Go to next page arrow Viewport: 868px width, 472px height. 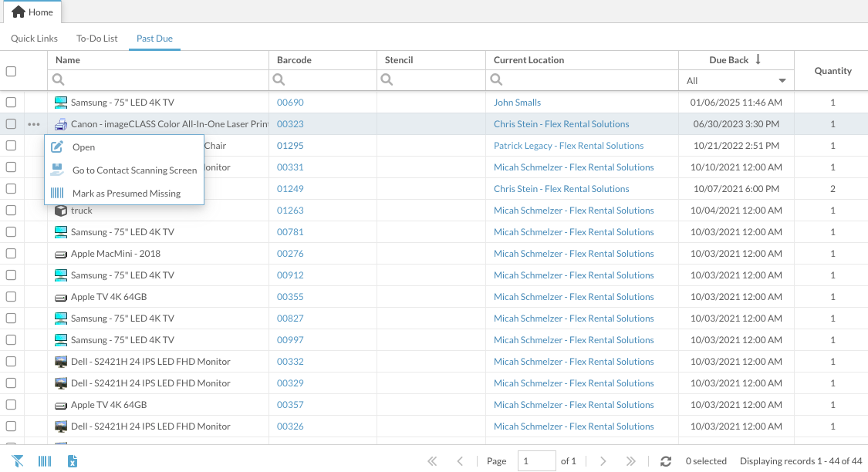[603, 461]
